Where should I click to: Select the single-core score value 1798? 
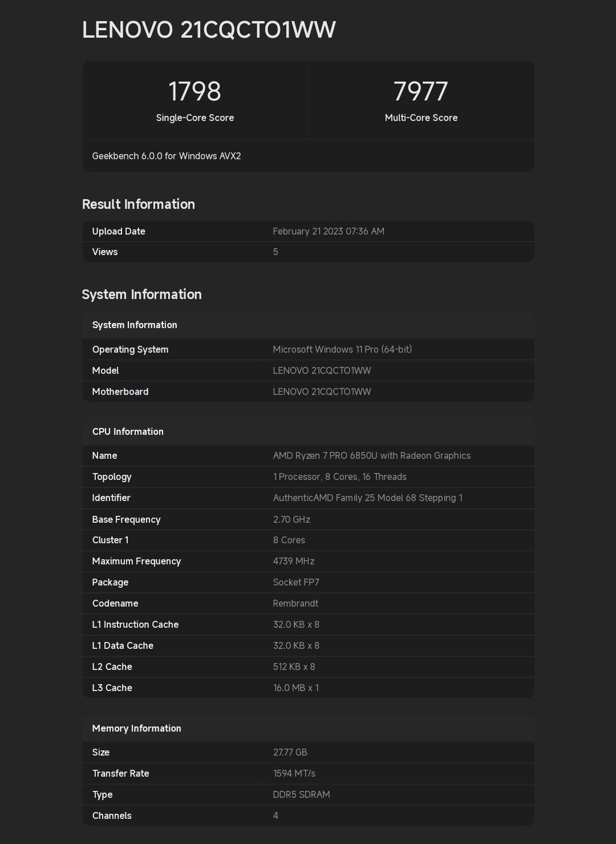coord(194,91)
